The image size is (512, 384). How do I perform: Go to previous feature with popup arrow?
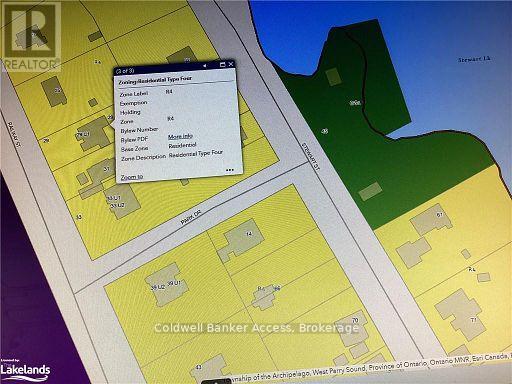[205, 66]
